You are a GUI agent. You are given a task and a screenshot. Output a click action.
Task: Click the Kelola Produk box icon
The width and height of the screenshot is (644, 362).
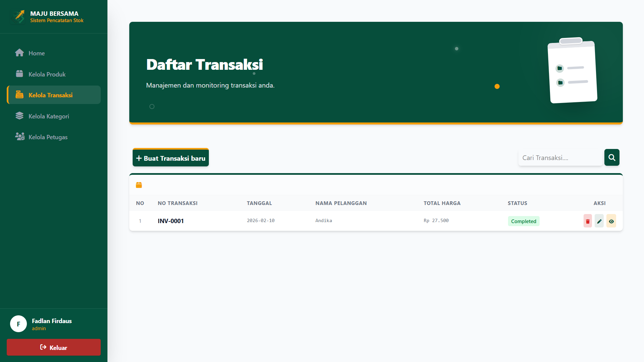(19, 74)
